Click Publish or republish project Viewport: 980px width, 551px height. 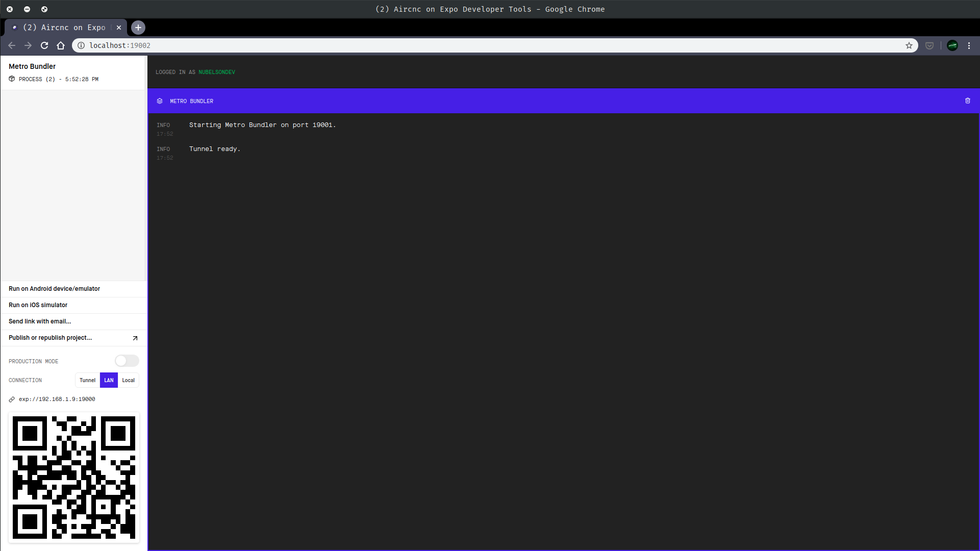pos(73,338)
